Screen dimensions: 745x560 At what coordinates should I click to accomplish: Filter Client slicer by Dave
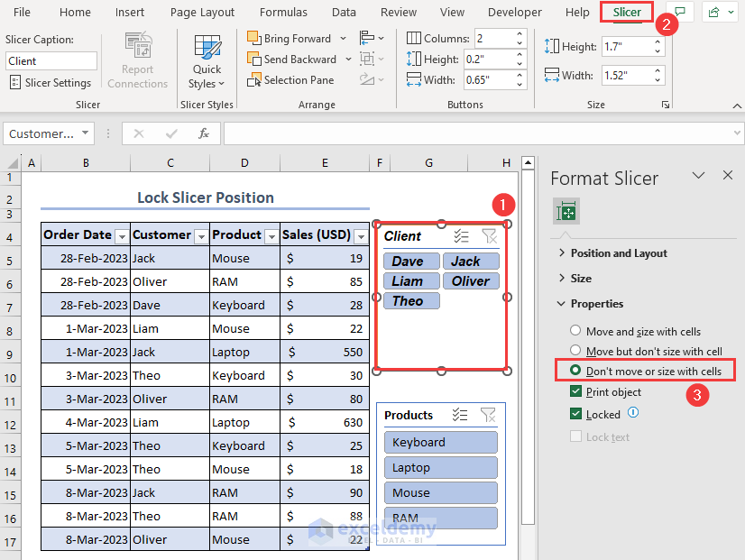pyautogui.click(x=411, y=262)
